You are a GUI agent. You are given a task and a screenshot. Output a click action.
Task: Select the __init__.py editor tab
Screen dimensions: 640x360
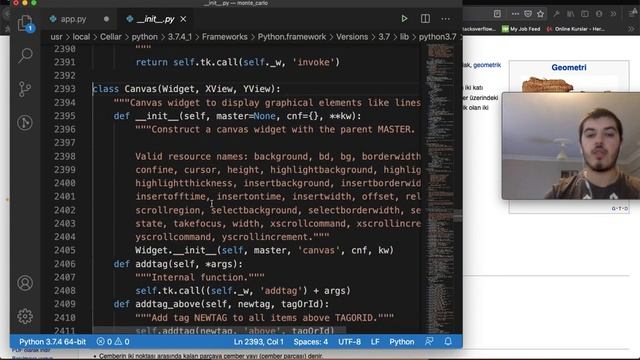click(156, 19)
